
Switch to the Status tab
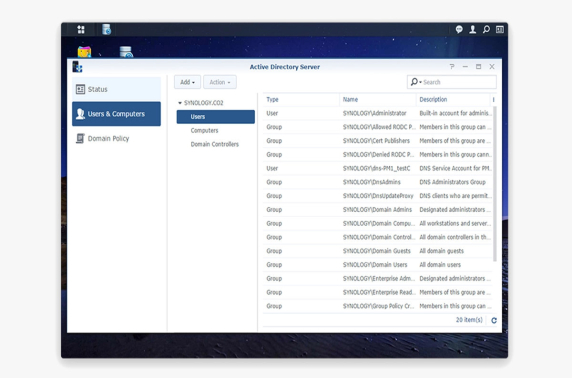click(x=116, y=89)
